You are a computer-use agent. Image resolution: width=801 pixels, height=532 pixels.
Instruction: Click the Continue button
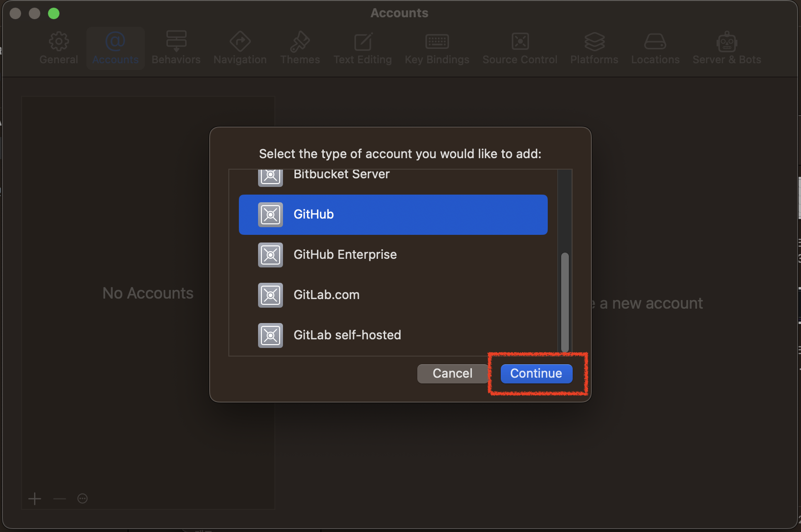coord(536,373)
